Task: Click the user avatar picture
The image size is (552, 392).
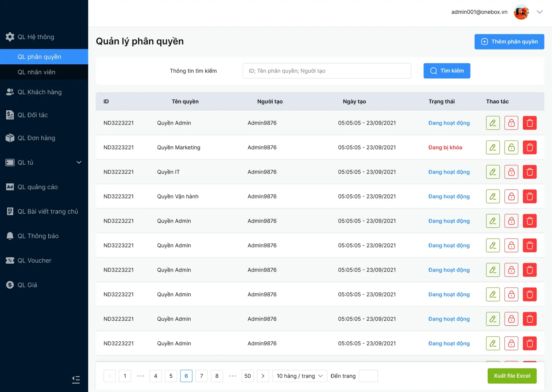Action: tap(521, 12)
